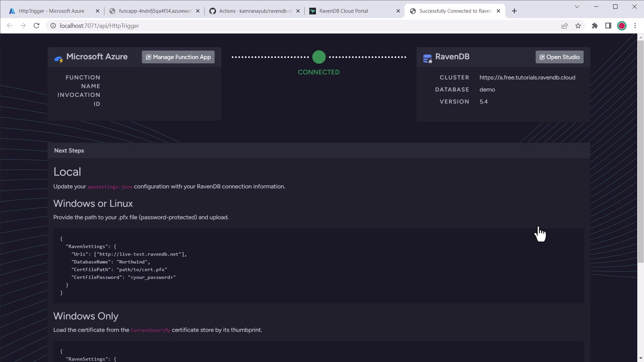Open the tab search chevron
This screenshot has width=644, height=362.
point(577,7)
